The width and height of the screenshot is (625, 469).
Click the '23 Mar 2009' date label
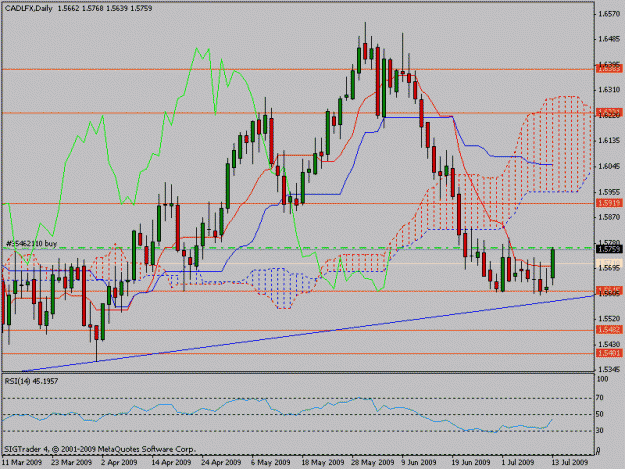coord(72,462)
